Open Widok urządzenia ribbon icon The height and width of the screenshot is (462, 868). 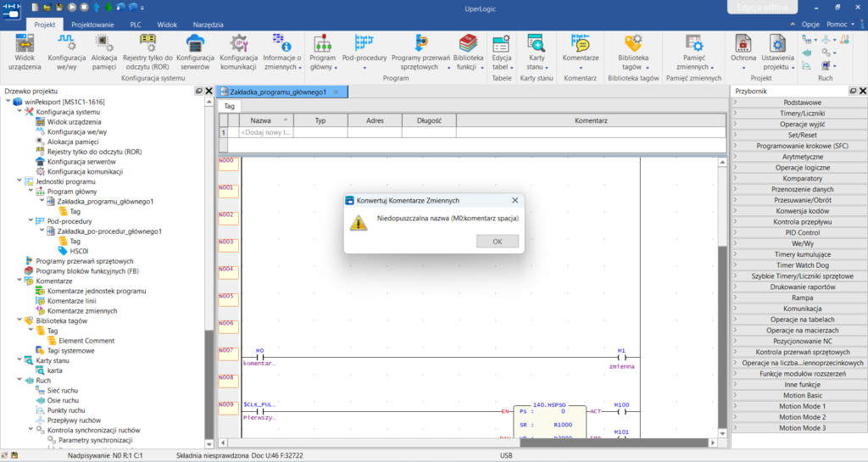[x=25, y=52]
